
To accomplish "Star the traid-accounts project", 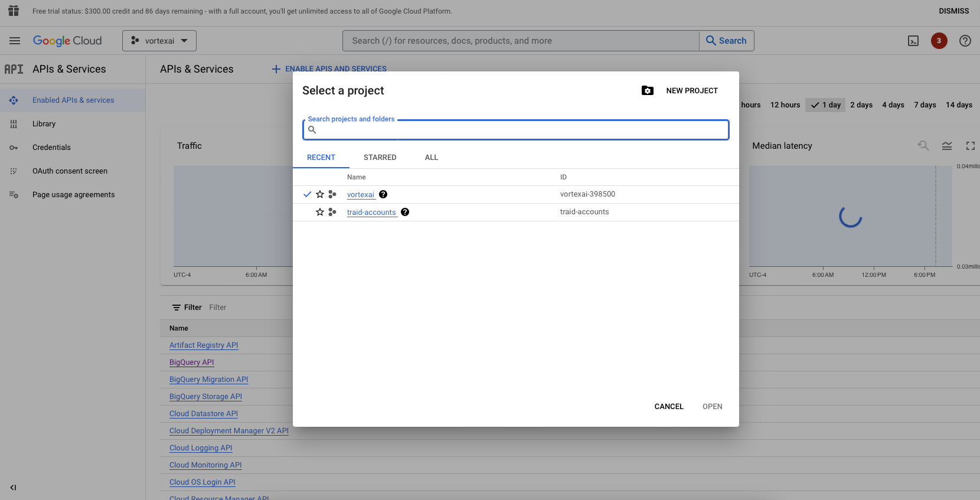I will (x=320, y=212).
